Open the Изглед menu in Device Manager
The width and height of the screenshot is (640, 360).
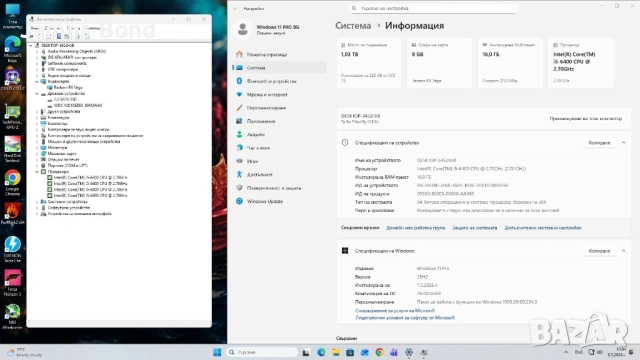pyautogui.click(x=73, y=28)
